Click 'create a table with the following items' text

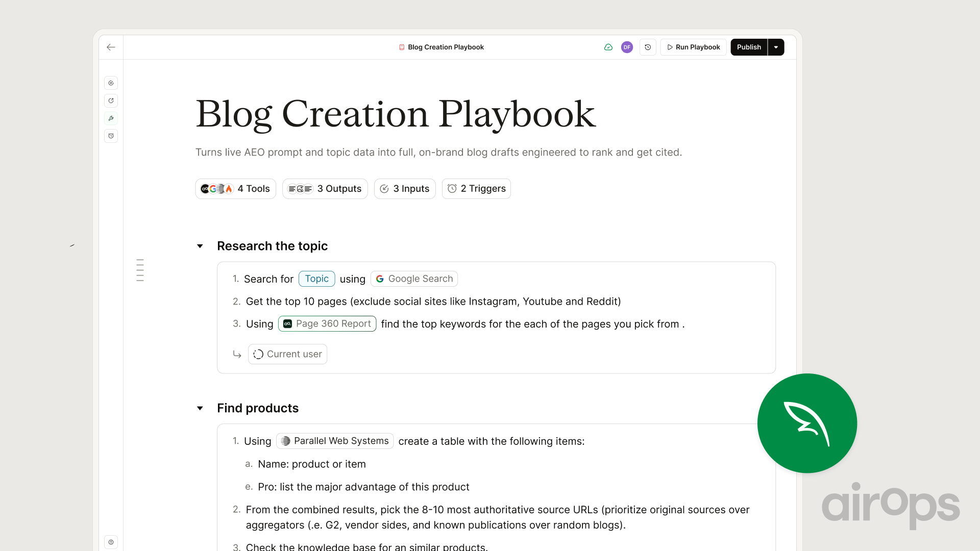point(492,441)
